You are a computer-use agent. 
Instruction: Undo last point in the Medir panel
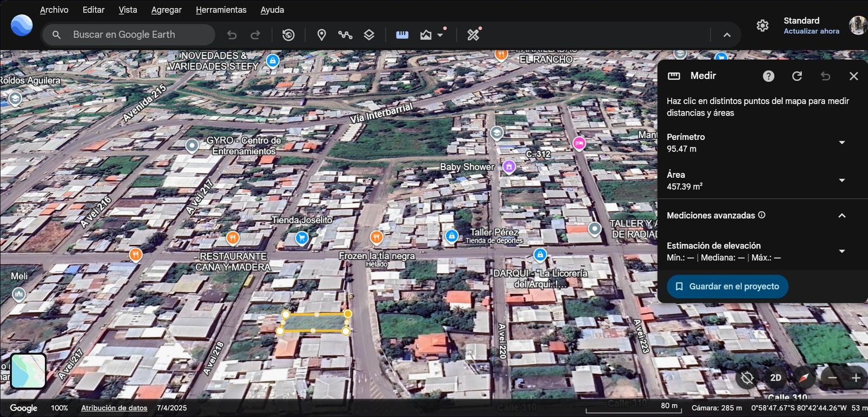[825, 76]
